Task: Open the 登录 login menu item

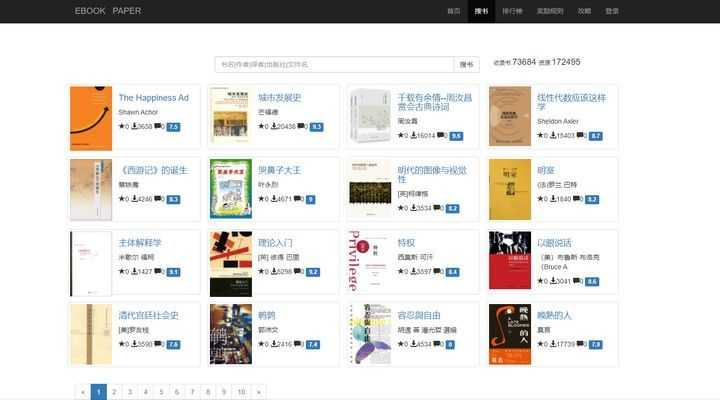Action: pyautogui.click(x=612, y=11)
